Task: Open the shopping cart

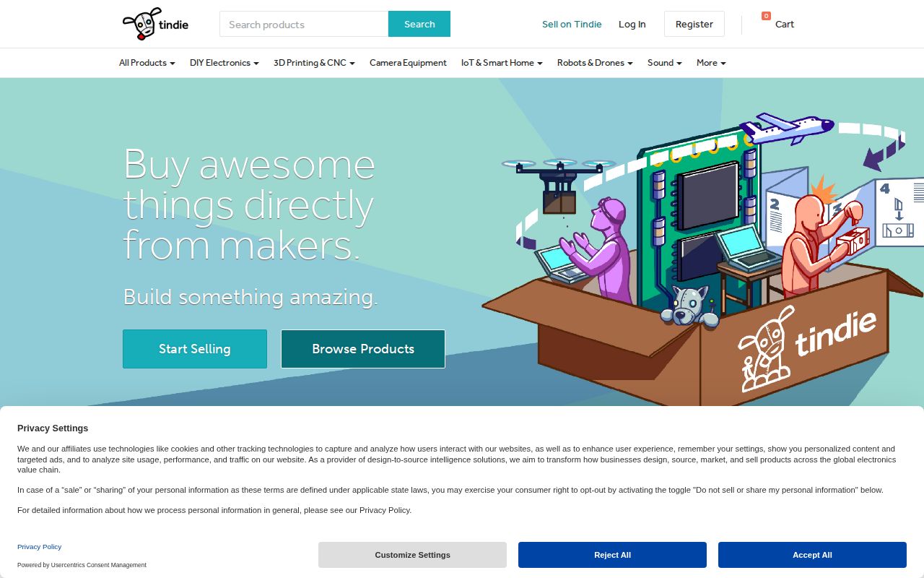Action: pyautogui.click(x=778, y=24)
